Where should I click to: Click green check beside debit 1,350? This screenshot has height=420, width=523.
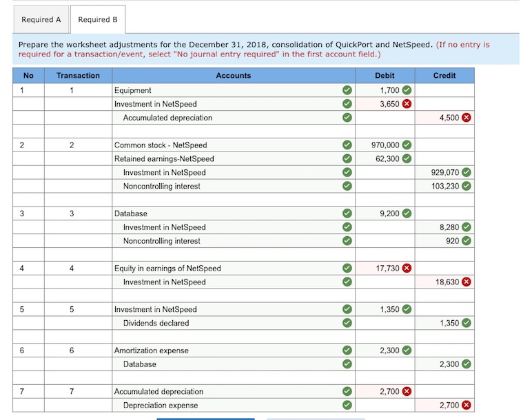click(407, 309)
